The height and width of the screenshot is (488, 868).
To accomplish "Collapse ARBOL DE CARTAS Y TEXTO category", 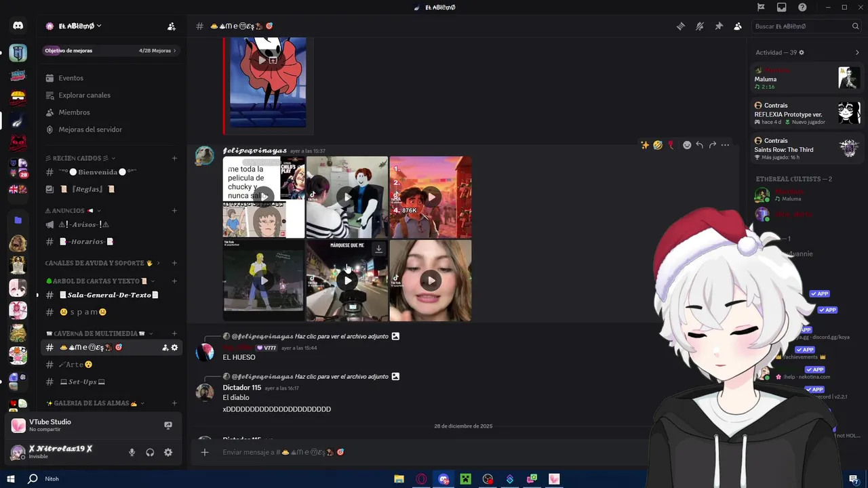I will (x=100, y=281).
